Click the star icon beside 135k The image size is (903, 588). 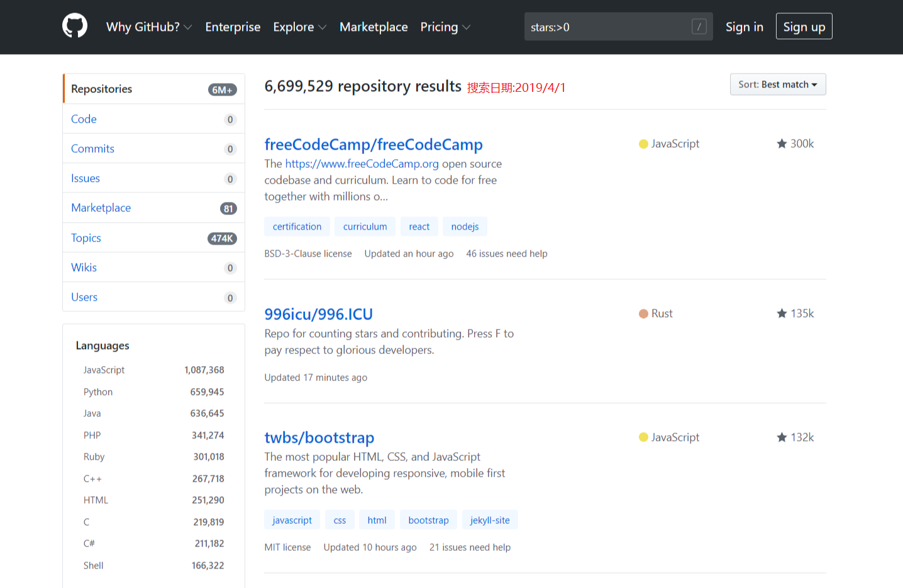tap(782, 313)
